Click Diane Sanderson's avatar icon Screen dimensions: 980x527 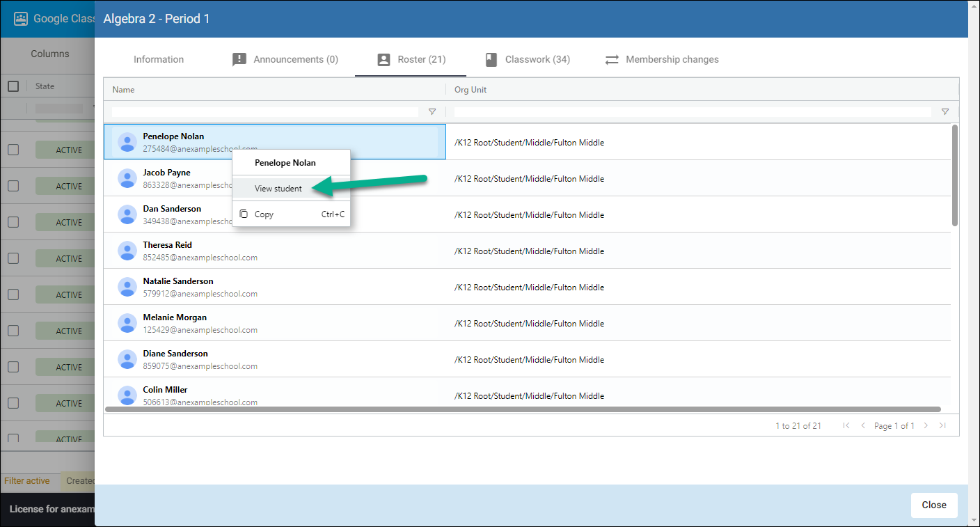127,359
